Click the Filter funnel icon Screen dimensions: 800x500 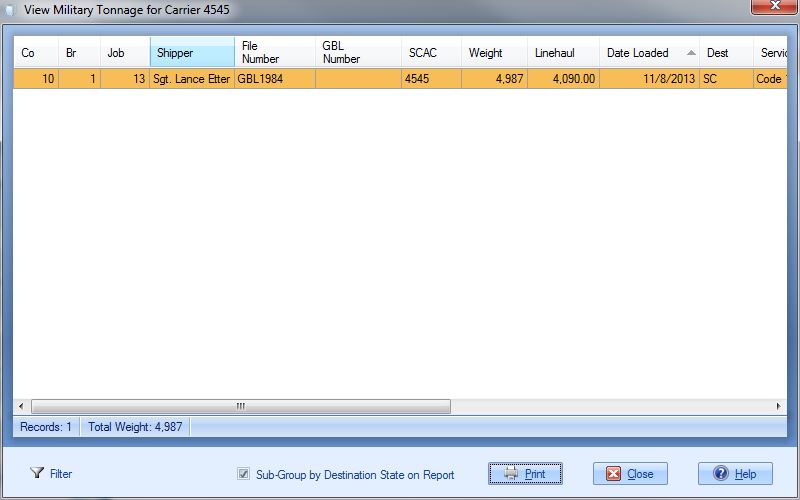pos(37,474)
